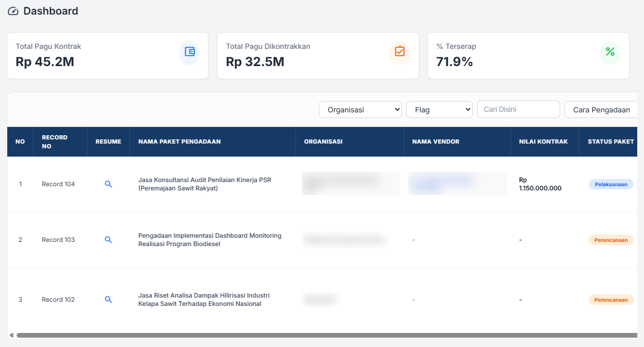The width and height of the screenshot is (644, 347).
Task: Click Perencanaan badge in Record 102 row
Action: (x=611, y=300)
